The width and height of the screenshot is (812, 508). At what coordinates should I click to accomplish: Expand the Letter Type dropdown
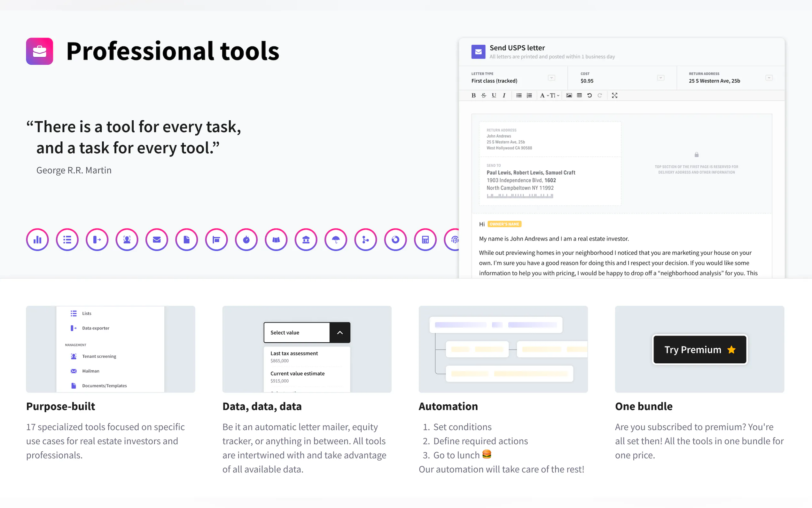click(x=551, y=78)
